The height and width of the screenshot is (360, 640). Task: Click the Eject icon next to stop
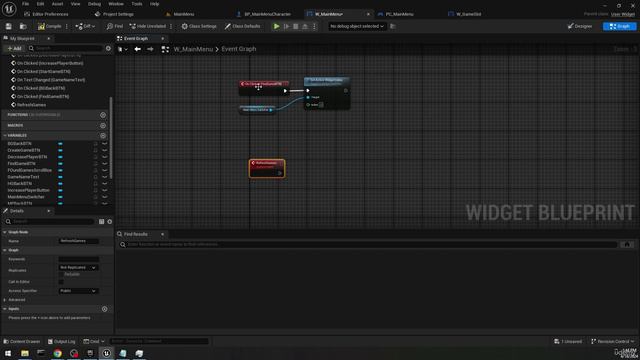click(x=305, y=26)
